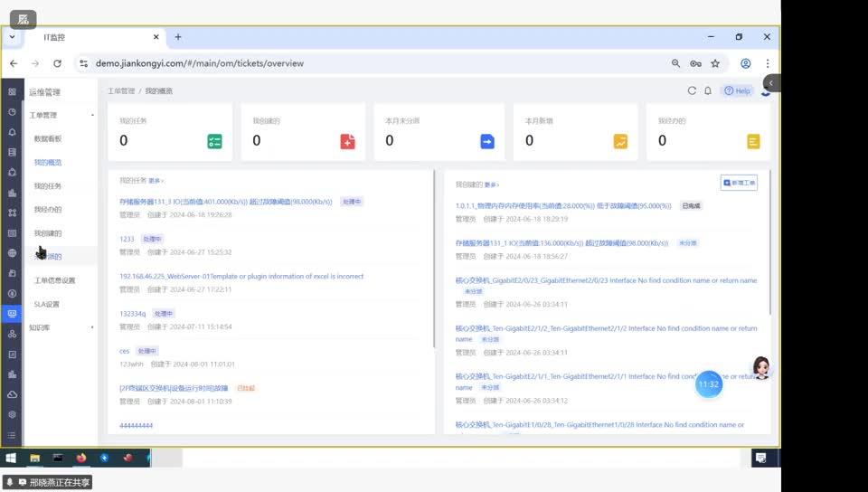Open the browser tab search dropdown
Viewport: 868px width, 492px height.
[x=12, y=37]
